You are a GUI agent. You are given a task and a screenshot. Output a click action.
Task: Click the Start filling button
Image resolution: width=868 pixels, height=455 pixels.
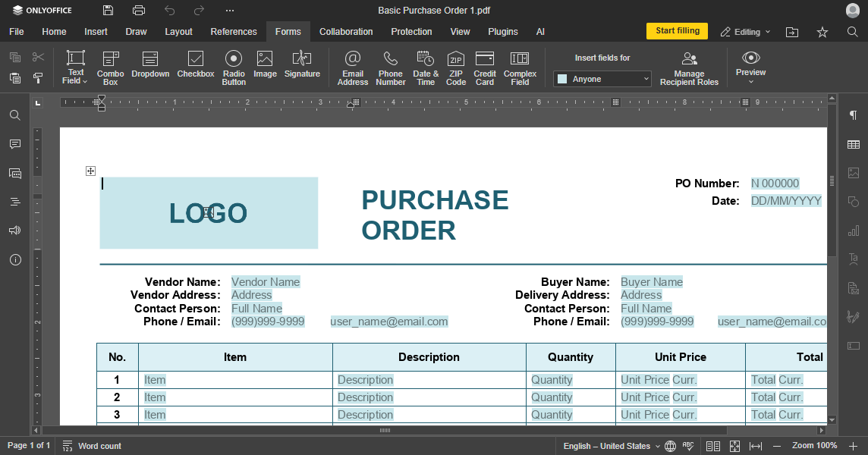[x=677, y=31]
